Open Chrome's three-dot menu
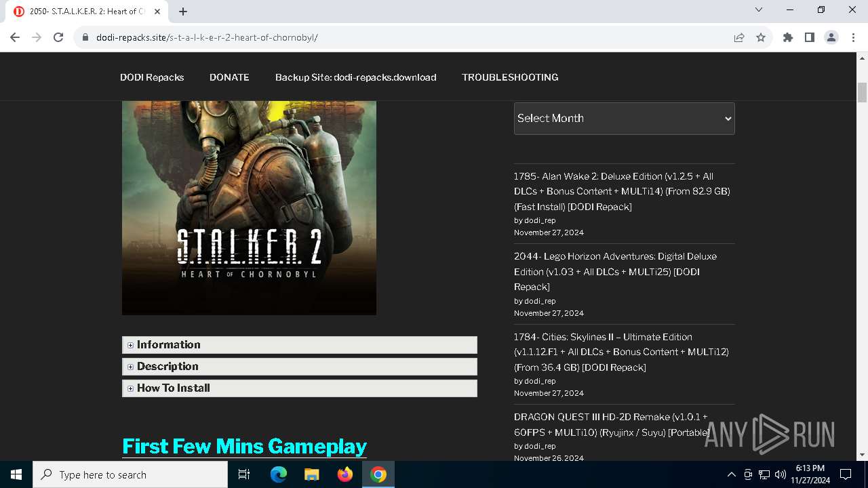Image resolution: width=868 pixels, height=488 pixels. tap(853, 37)
